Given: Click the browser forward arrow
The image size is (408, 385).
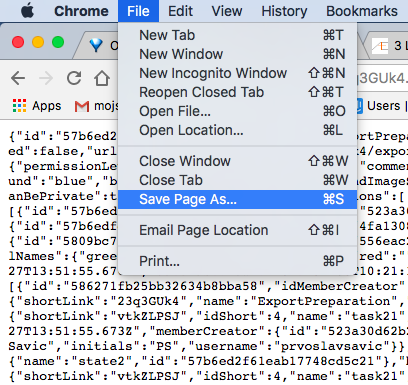Looking at the screenshot, I should tap(46, 78).
